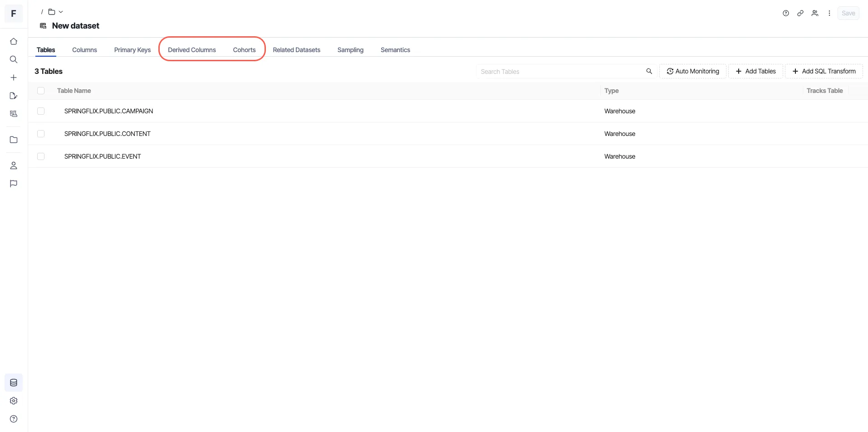Image resolution: width=868 pixels, height=432 pixels.
Task: Expand the breadcrumb folder dropdown chevron
Action: (61, 12)
